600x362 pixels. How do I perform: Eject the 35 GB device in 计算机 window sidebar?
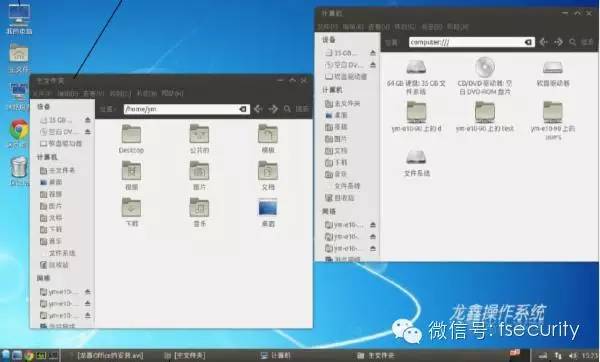click(373, 53)
